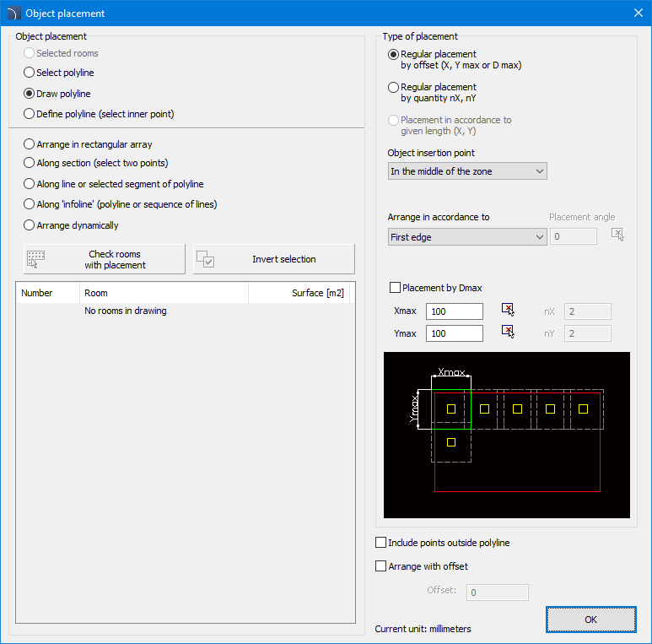Enable Placement by Dmax checkbox
This screenshot has width=652, height=644.
[395, 288]
